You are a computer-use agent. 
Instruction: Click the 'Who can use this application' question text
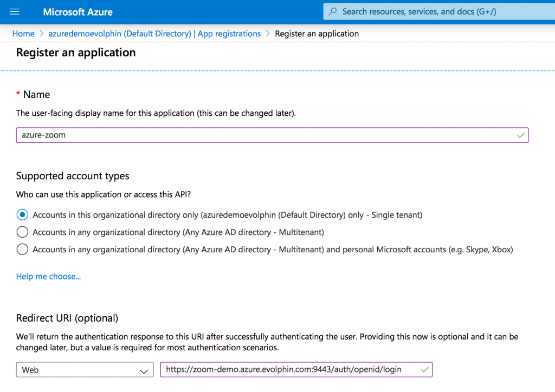(104, 194)
